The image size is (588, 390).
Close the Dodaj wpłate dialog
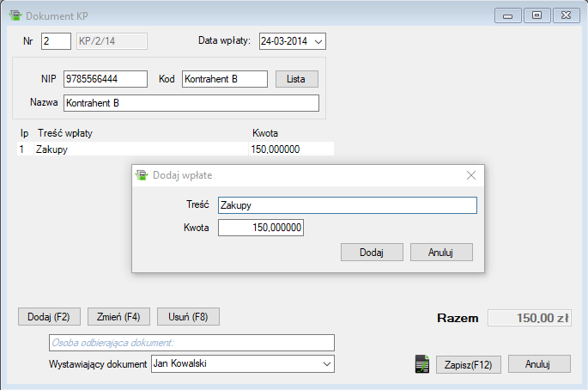click(470, 175)
